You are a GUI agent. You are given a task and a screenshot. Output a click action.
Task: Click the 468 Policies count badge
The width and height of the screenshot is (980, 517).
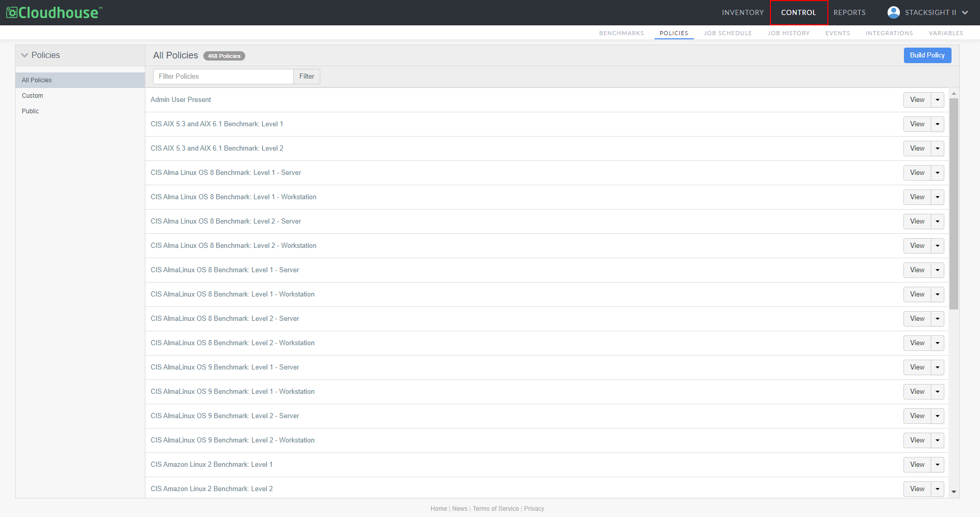click(x=224, y=56)
